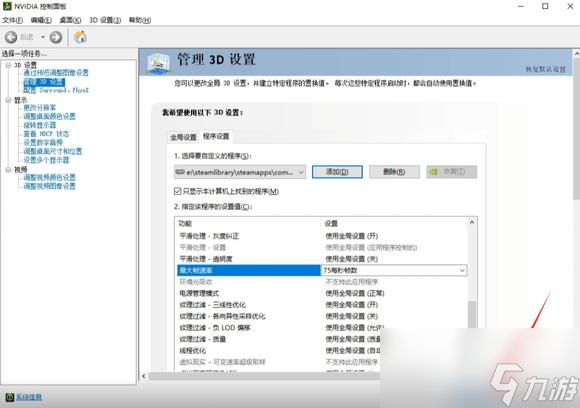Click the settings list scrollbar thumb

472,314
